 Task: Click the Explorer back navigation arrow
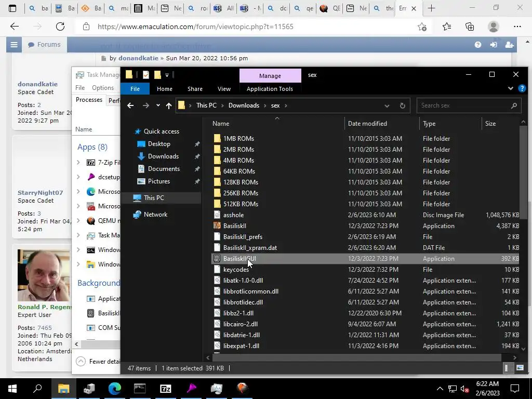coord(130,105)
